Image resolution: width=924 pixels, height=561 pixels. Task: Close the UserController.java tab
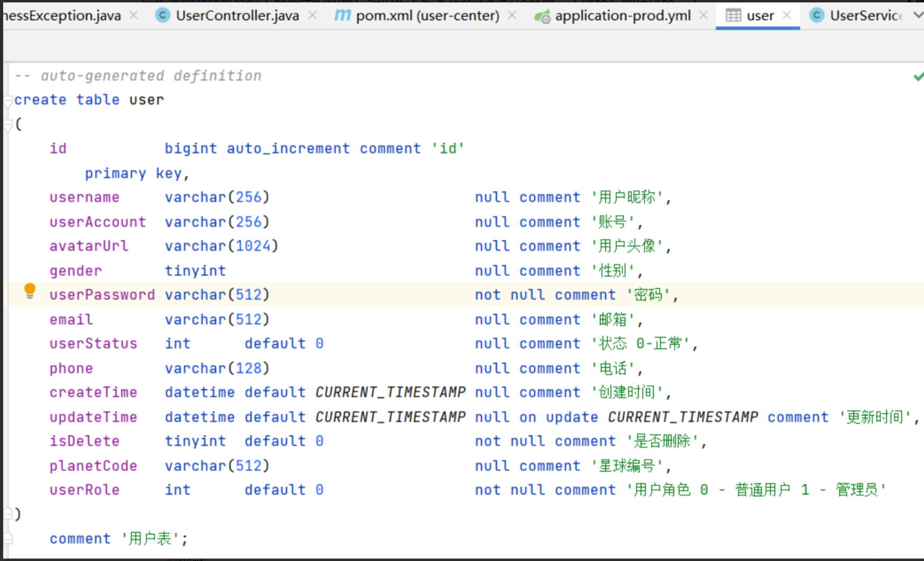[x=312, y=16]
